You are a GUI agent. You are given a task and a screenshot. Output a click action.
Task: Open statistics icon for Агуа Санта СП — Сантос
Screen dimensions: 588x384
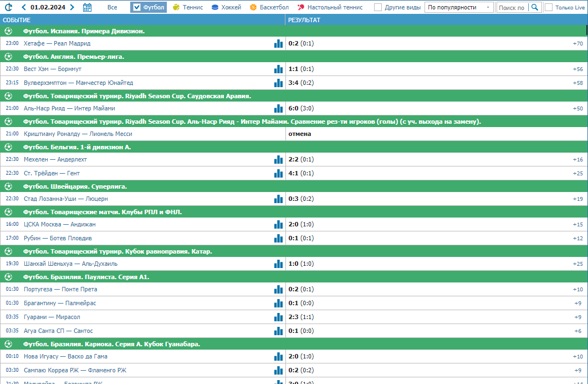point(278,331)
